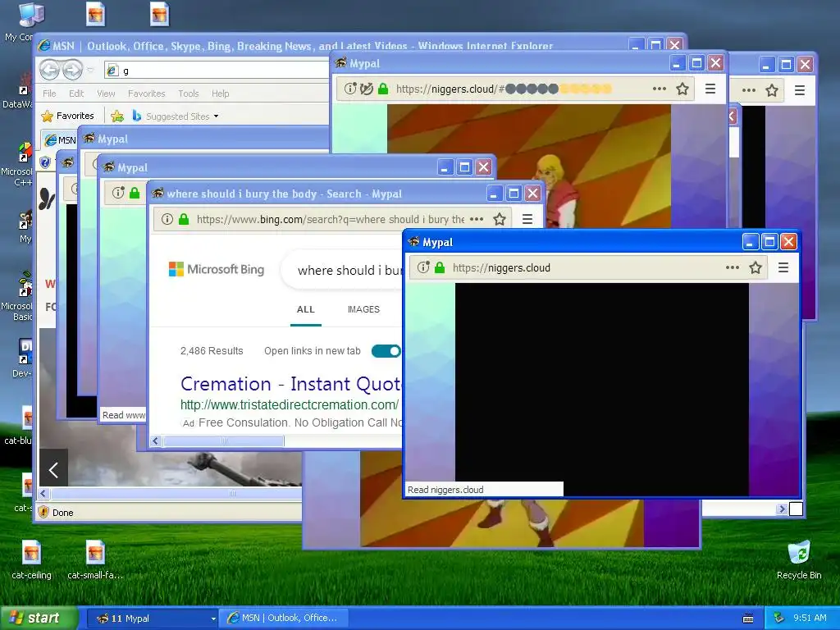Image resolution: width=840 pixels, height=630 pixels.
Task: Click bookmark star in Bing search Mypal window
Action: click(x=500, y=219)
